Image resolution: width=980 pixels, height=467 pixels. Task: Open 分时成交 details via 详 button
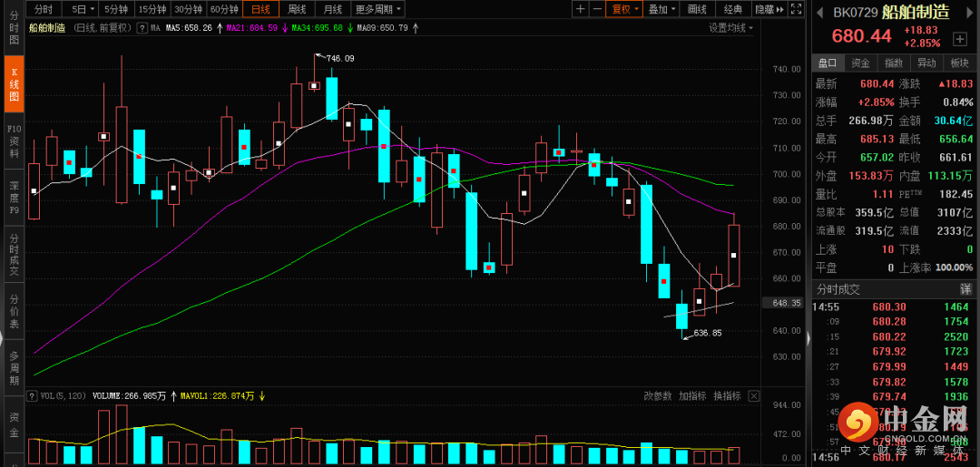pos(965,289)
